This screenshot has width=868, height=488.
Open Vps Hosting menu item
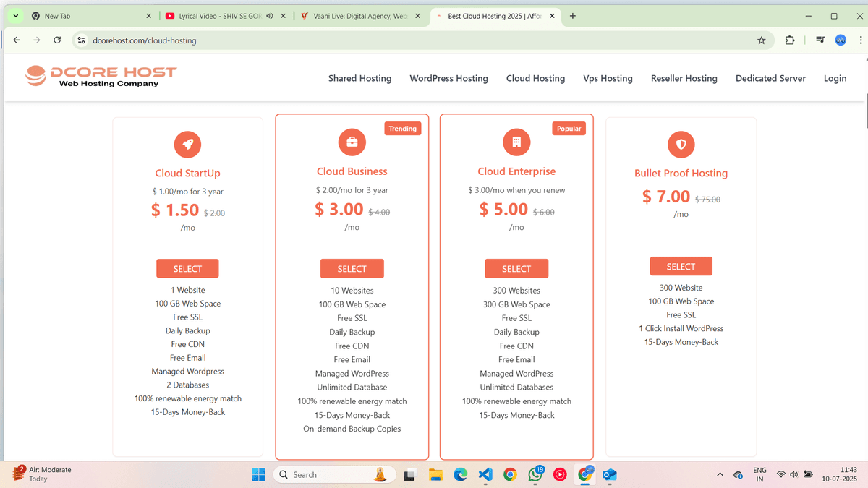(608, 78)
